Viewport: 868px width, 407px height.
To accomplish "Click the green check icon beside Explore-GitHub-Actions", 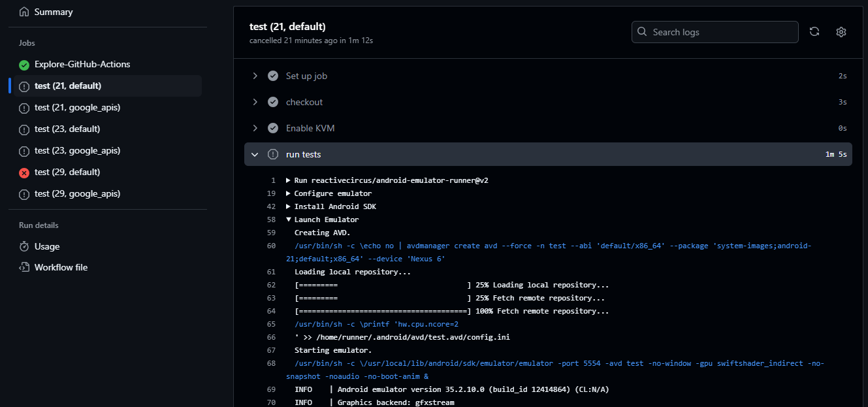I will click(23, 64).
